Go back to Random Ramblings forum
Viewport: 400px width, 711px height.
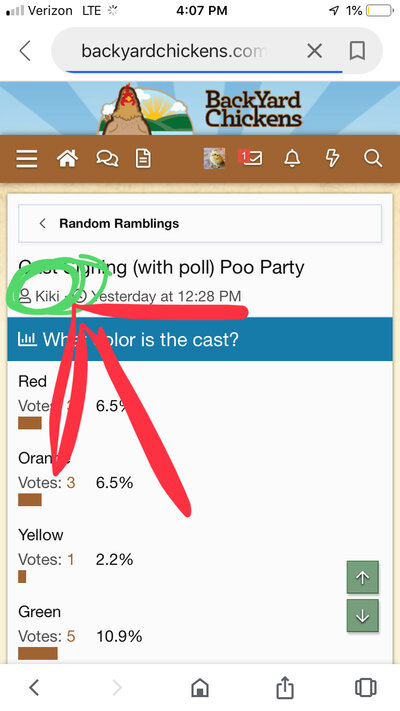coord(200,224)
